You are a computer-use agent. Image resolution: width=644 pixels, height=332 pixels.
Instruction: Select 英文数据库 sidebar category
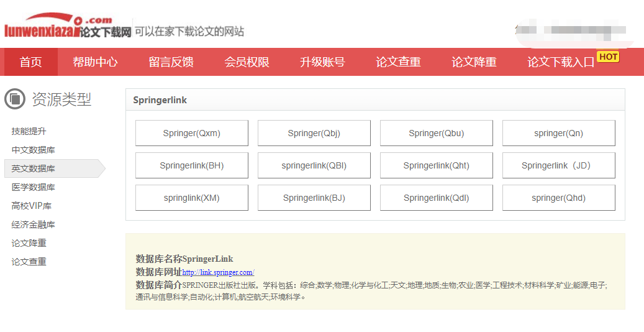(33, 168)
